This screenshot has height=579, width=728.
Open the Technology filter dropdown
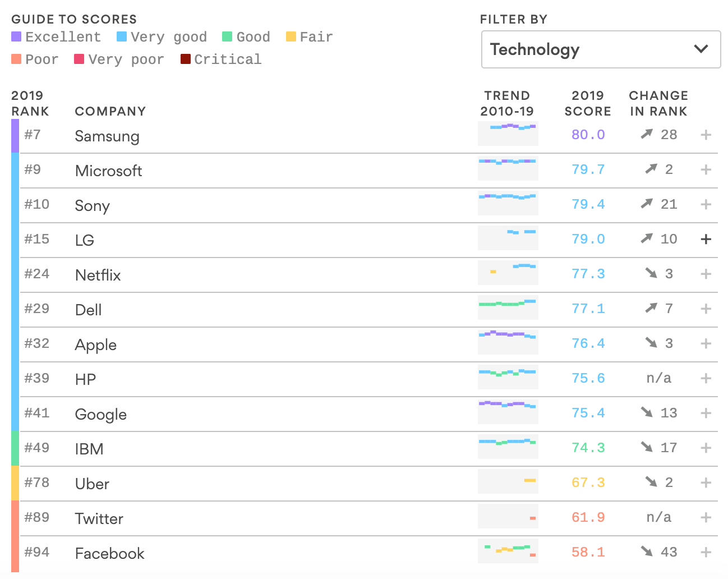[x=601, y=49]
